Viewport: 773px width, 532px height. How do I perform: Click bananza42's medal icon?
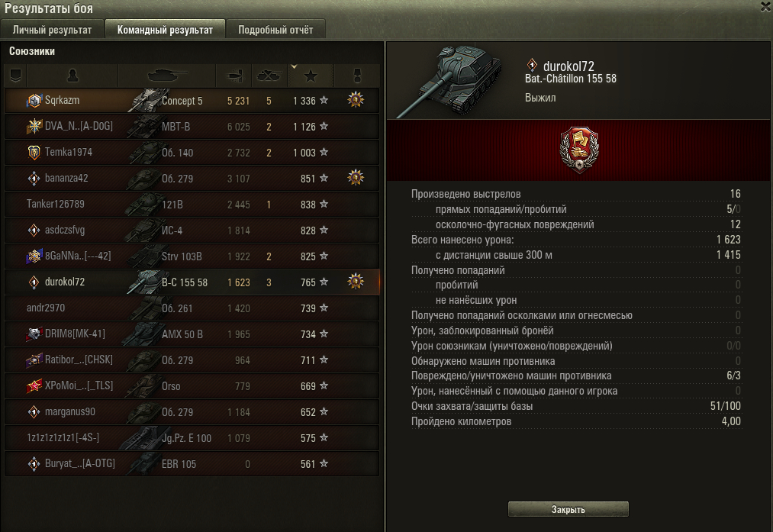[x=356, y=178]
